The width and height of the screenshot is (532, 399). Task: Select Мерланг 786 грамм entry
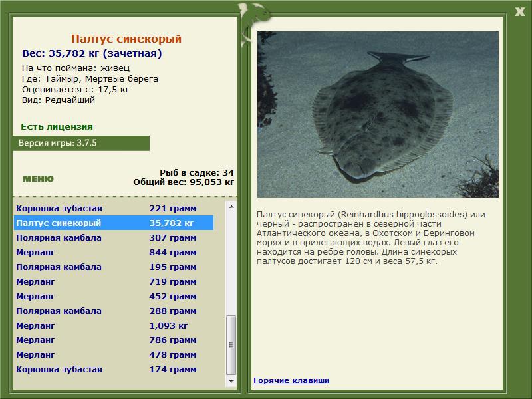[114, 340]
